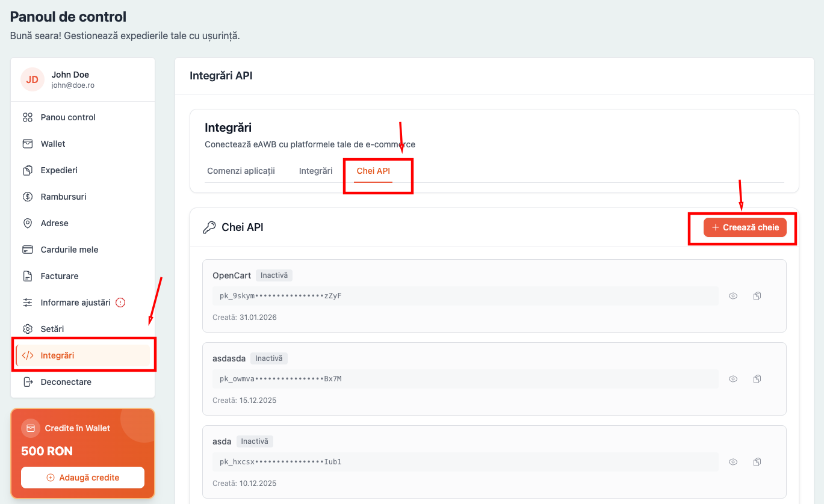Viewport: 824px width, 504px height.
Task: Click Deconectare to log out
Action: click(83, 382)
